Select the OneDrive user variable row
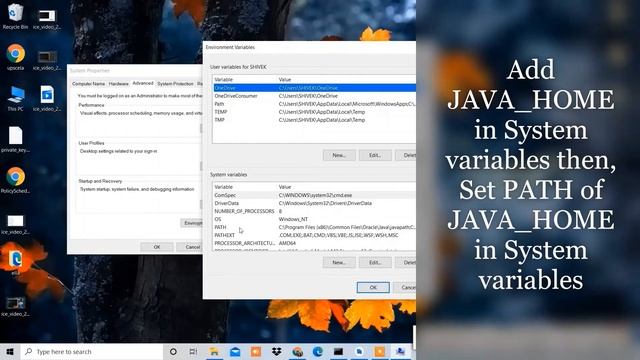Screen dimensions: 640x360 314,88
